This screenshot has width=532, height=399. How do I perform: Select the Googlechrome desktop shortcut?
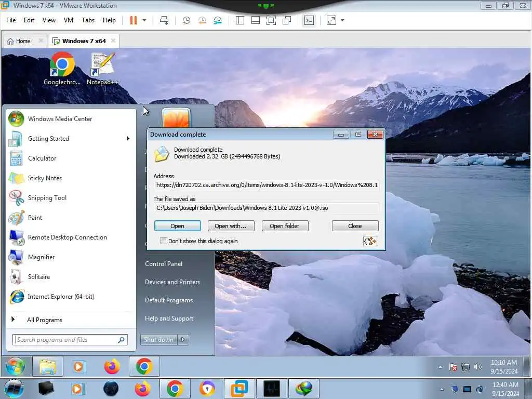click(62, 68)
